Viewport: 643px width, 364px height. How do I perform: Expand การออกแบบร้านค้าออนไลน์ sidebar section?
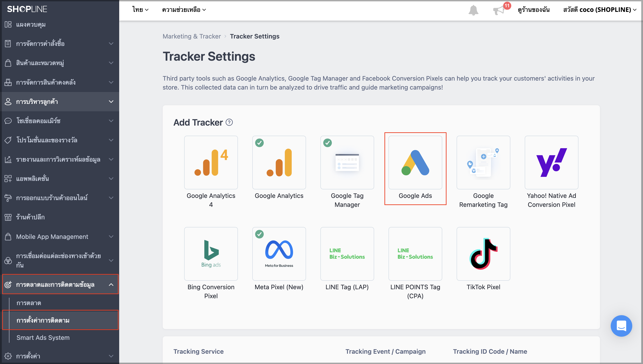pos(60,198)
